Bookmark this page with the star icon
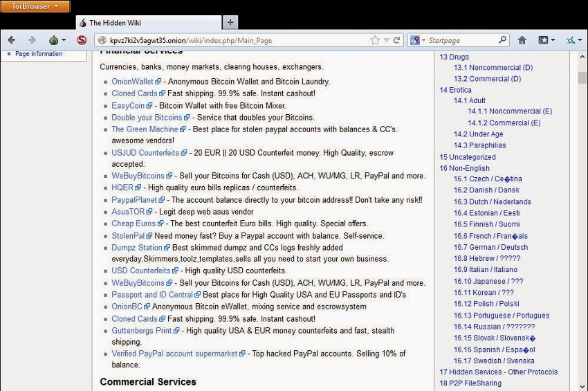The height and width of the screenshot is (391, 588). [x=375, y=40]
